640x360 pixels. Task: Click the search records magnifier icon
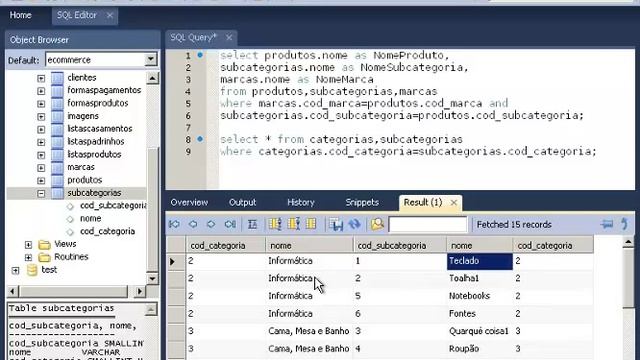coord(378,224)
